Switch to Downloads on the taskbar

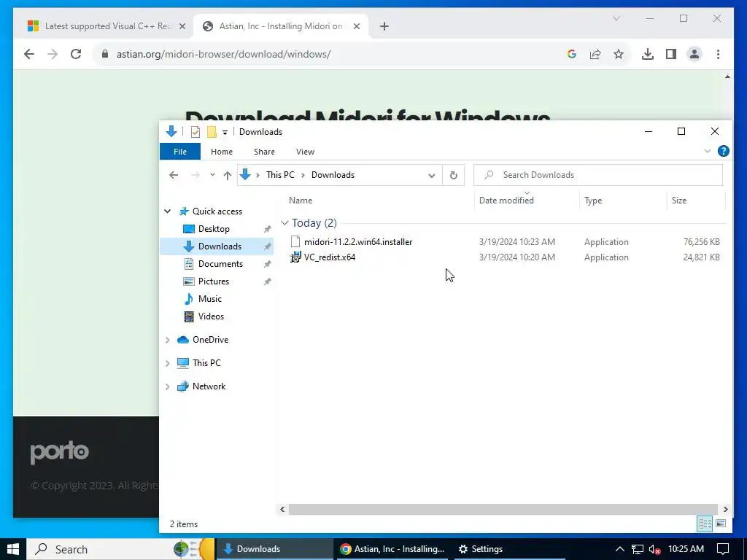click(275, 549)
